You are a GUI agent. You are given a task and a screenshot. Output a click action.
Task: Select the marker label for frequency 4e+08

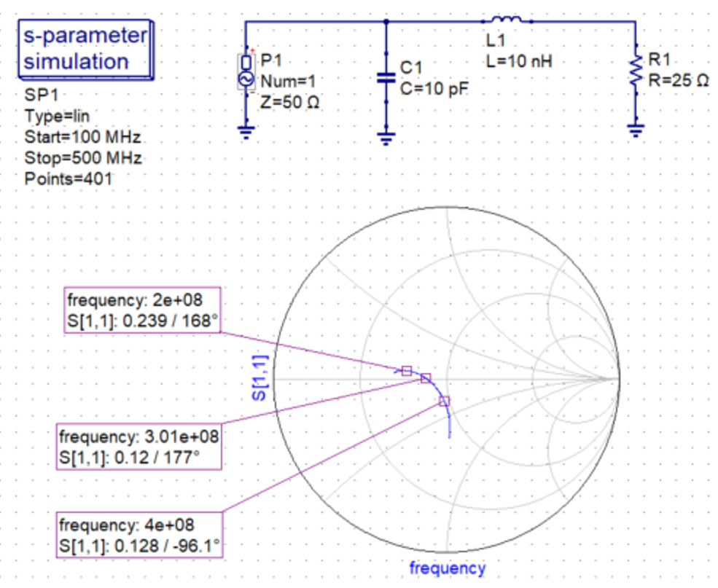(140, 535)
